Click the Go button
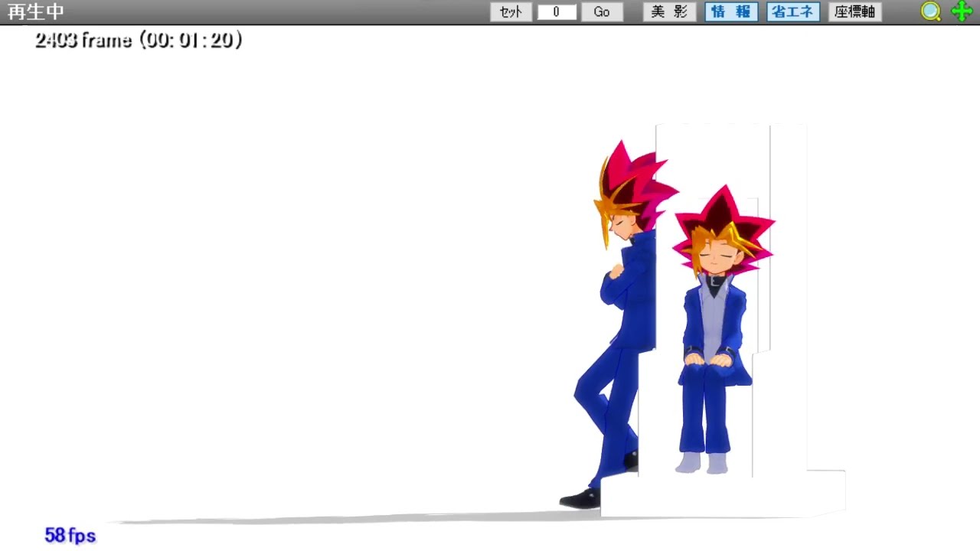The height and width of the screenshot is (551, 980). [x=602, y=12]
